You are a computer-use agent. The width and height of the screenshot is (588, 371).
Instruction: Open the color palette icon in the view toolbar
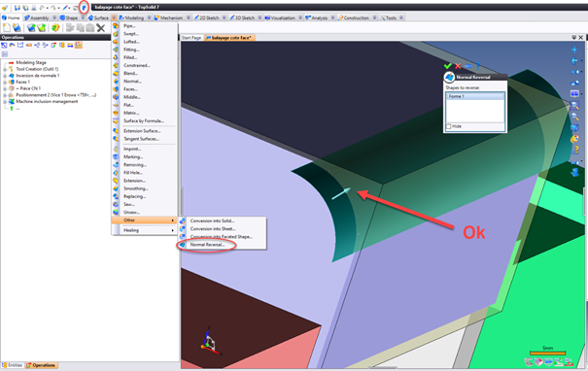(x=574, y=139)
